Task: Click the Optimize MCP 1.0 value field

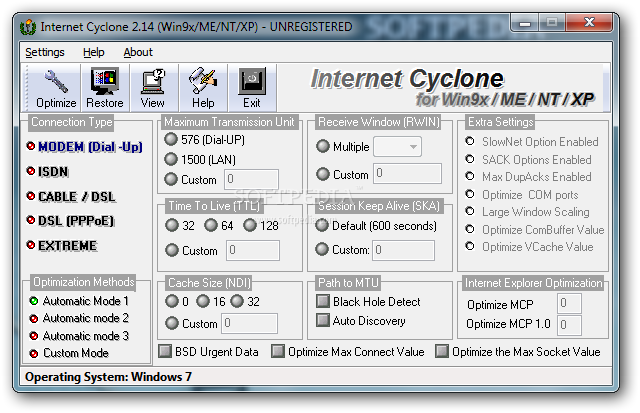Action: (x=569, y=325)
